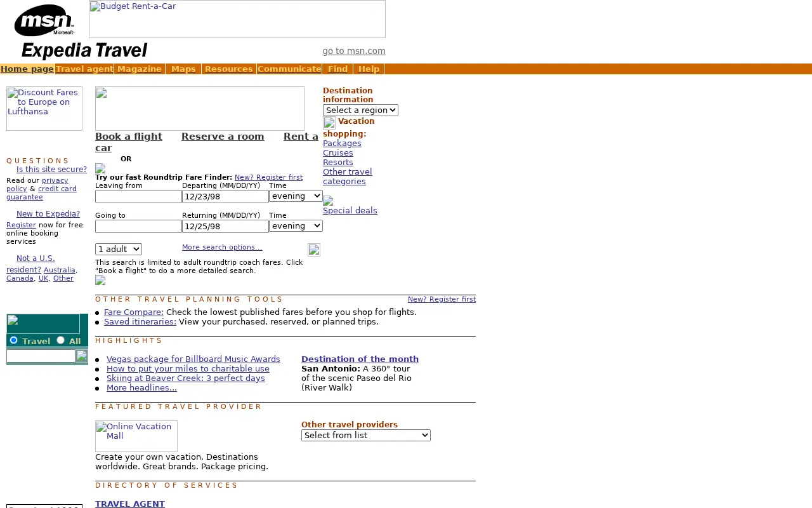Click the Returning date field
Image resolution: width=812 pixels, height=508 pixels.
click(x=225, y=227)
